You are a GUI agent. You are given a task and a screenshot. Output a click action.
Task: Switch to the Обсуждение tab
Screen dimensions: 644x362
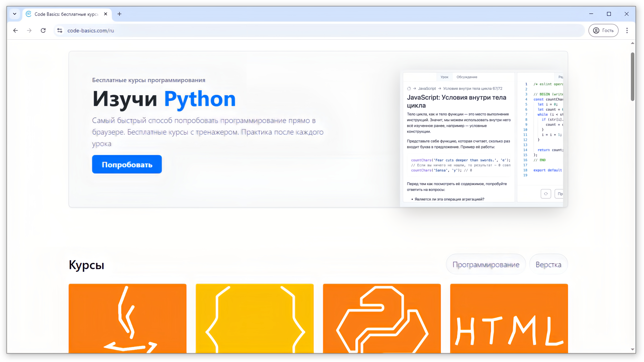pyautogui.click(x=467, y=77)
